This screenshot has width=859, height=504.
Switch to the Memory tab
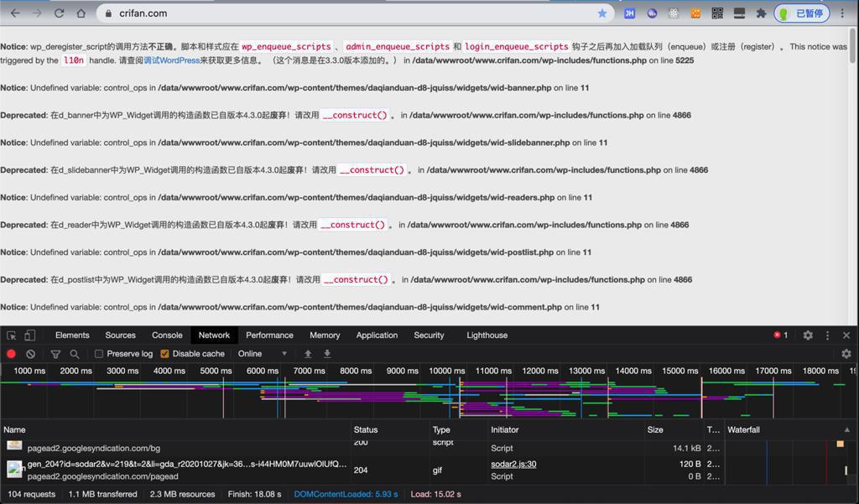coord(325,335)
